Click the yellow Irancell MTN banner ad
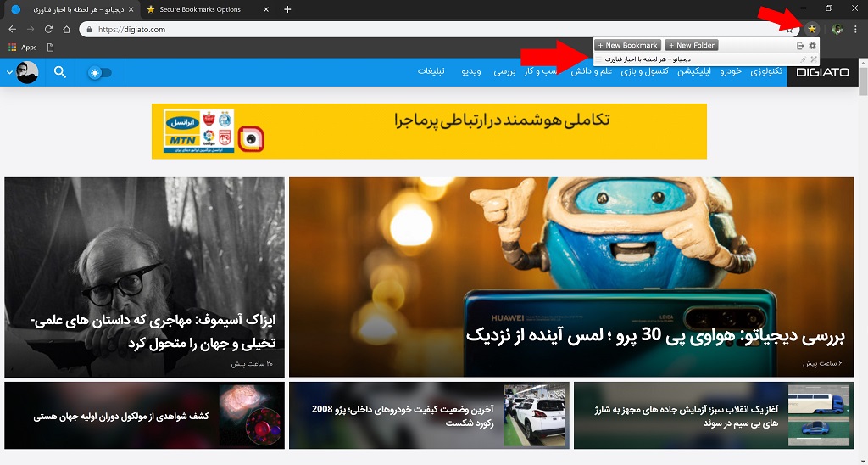This screenshot has width=868, height=465. (x=429, y=132)
